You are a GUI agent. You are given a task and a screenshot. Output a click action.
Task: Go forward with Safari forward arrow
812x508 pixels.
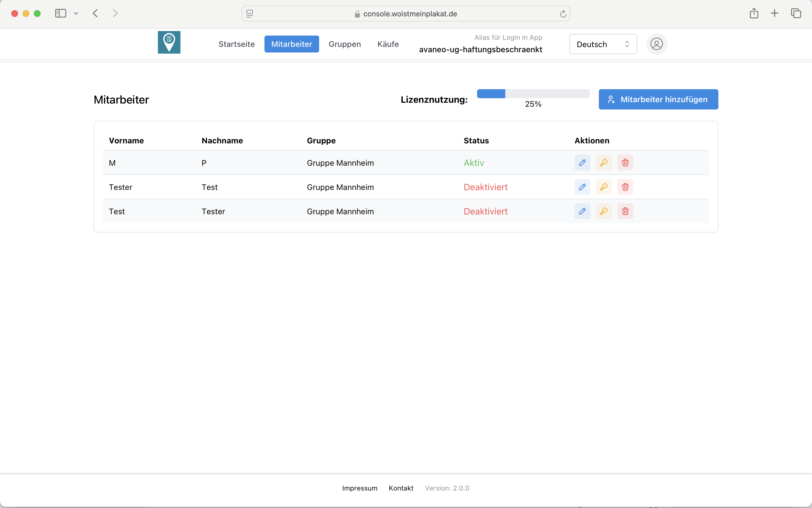(115, 14)
